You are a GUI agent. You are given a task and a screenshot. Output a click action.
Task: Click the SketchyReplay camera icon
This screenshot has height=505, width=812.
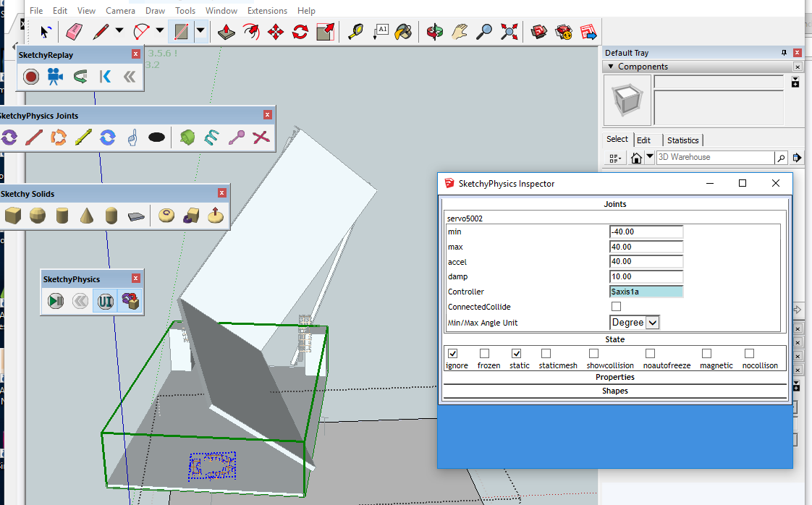[56, 77]
